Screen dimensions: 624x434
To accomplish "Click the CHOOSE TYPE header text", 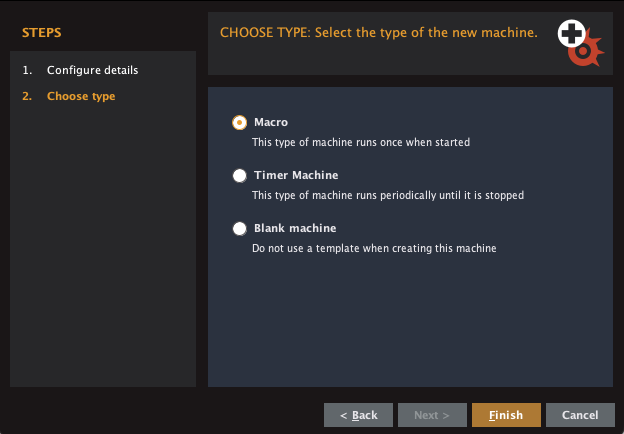I will (x=379, y=33).
